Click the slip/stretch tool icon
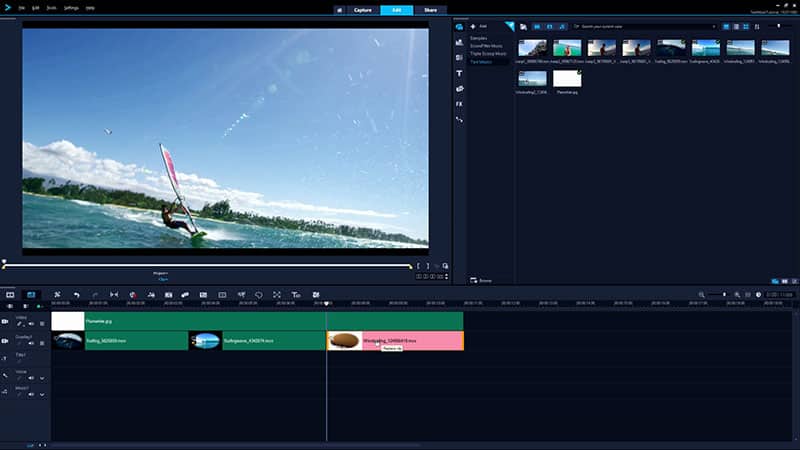 click(x=114, y=295)
